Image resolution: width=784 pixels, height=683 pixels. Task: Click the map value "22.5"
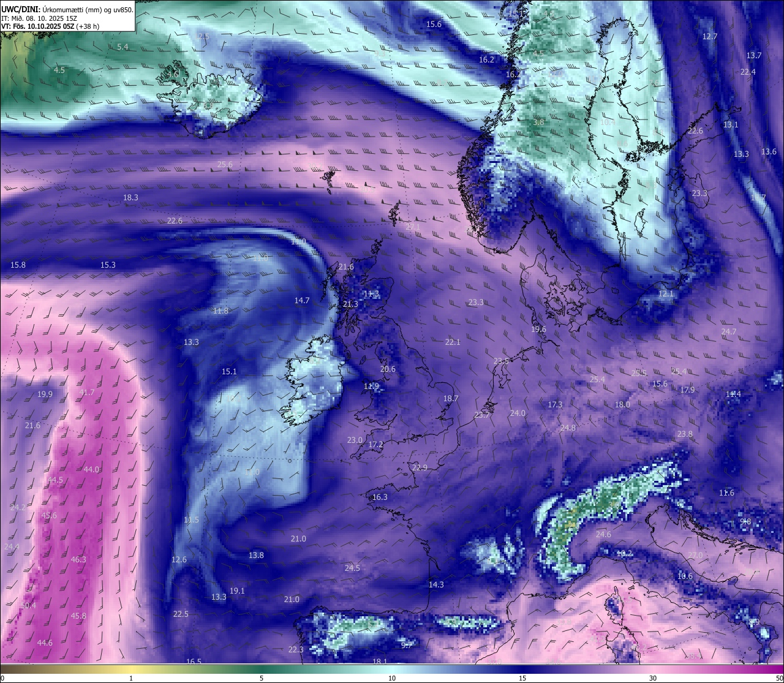[181, 614]
